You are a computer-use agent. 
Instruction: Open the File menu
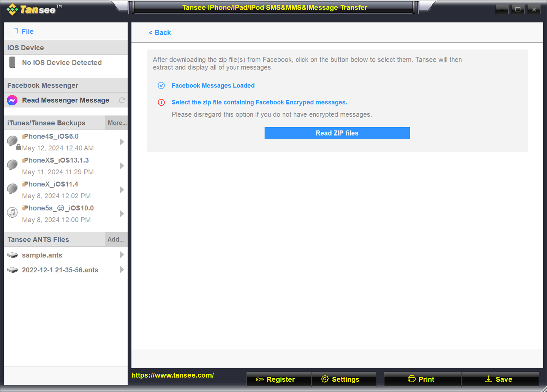pyautogui.click(x=27, y=32)
